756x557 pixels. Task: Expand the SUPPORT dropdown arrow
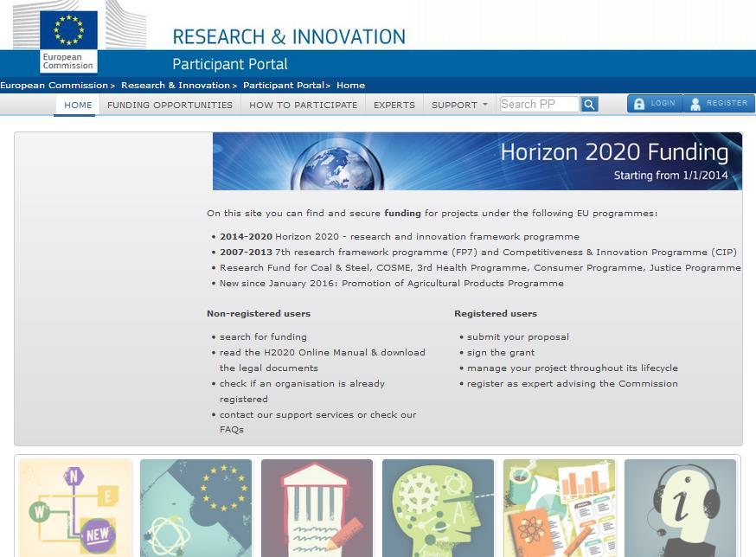[x=485, y=104]
